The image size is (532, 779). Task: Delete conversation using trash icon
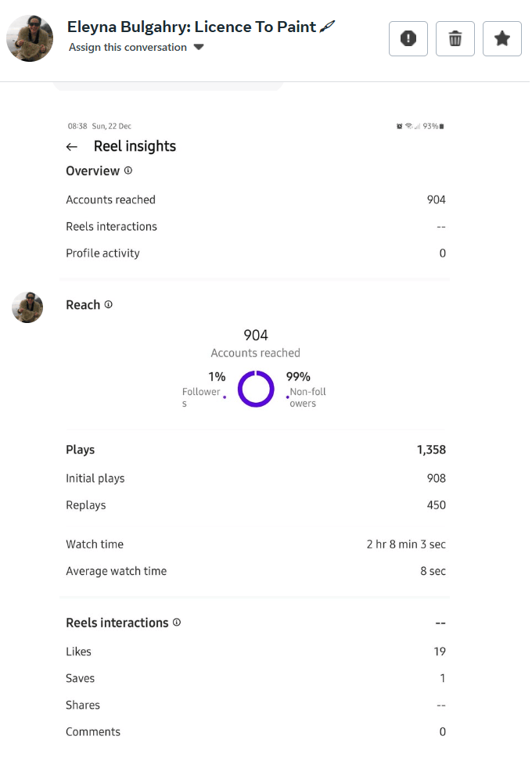coord(457,39)
